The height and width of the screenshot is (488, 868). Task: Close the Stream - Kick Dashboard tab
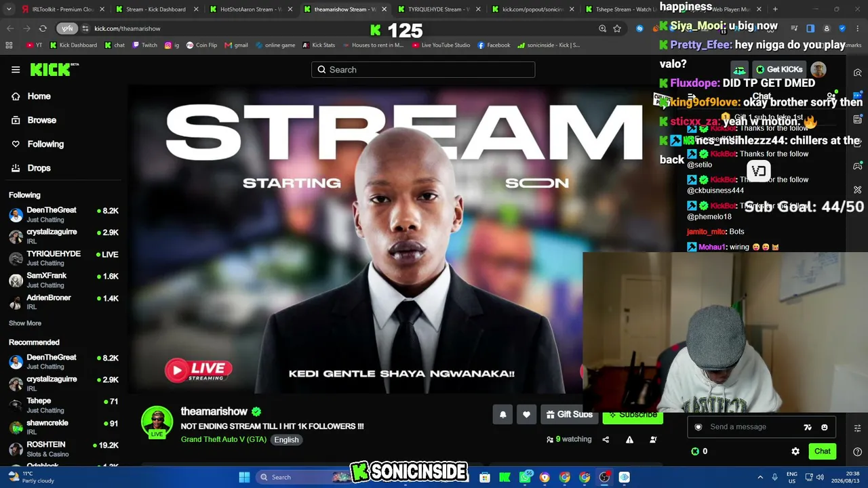[196, 9]
